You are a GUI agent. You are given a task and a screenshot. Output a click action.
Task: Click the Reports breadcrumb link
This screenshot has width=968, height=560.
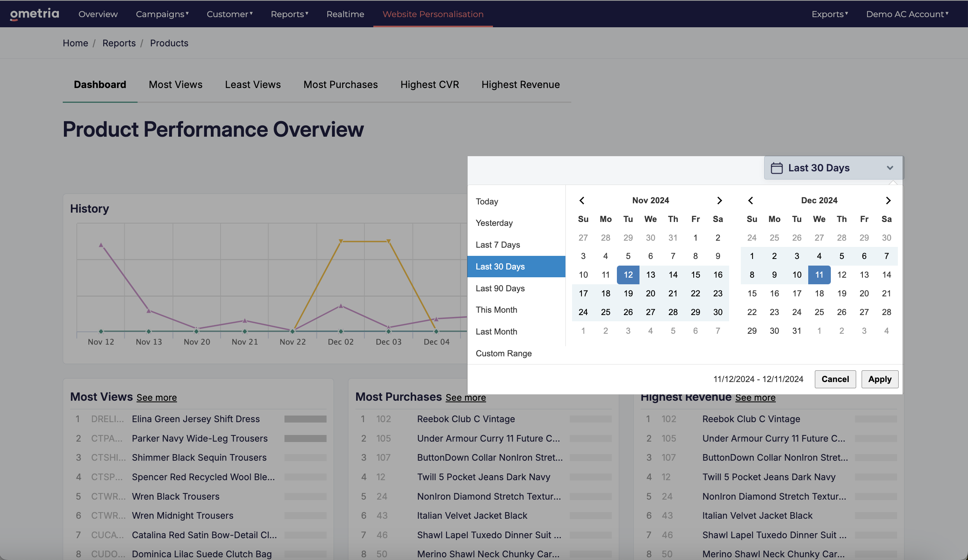pos(119,43)
